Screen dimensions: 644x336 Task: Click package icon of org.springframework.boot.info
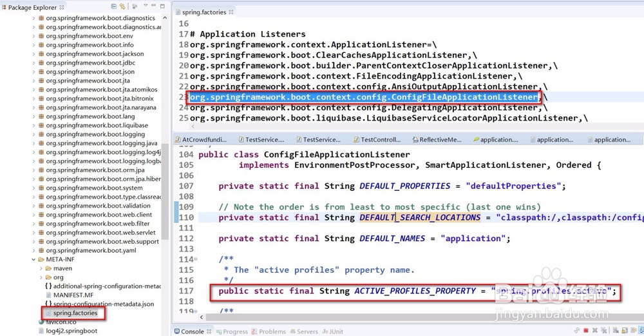coord(41,45)
